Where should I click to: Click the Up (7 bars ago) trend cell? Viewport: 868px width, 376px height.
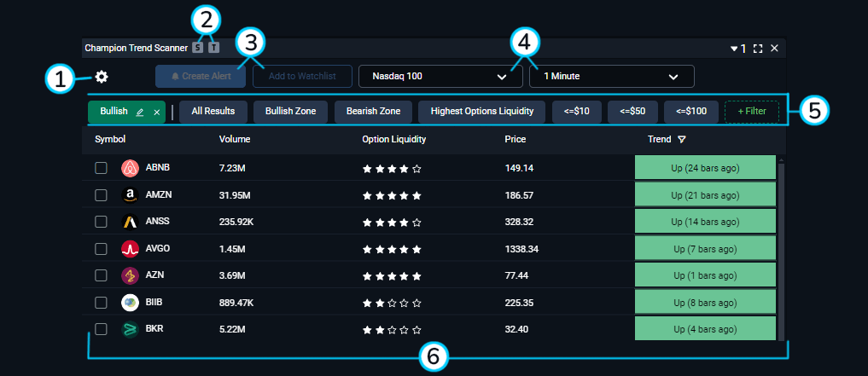pos(705,248)
